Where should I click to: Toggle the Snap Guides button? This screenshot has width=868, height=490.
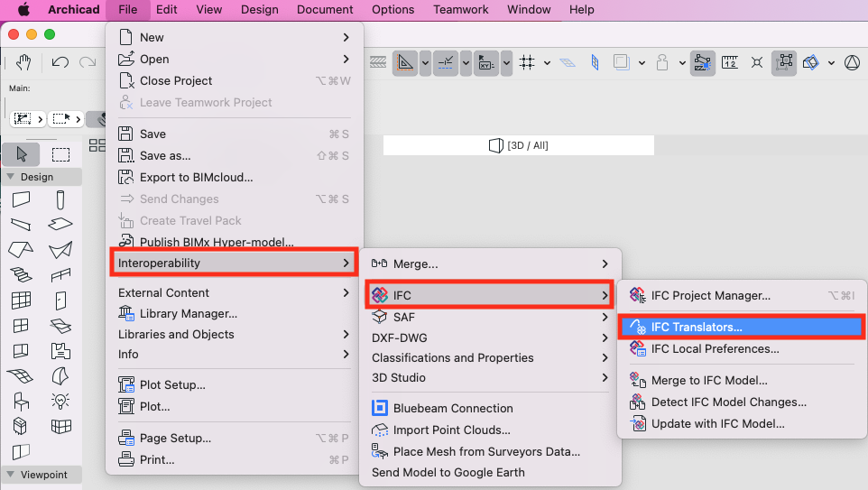click(446, 62)
